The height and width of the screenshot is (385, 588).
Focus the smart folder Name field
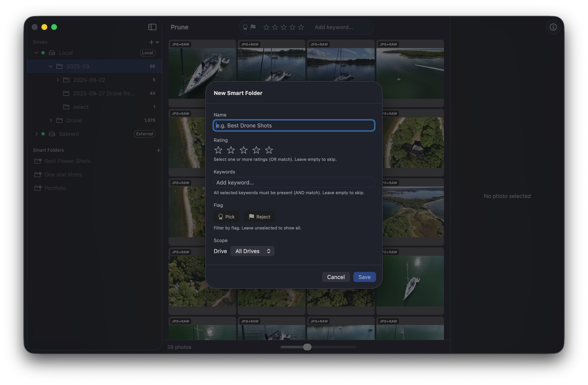(294, 125)
